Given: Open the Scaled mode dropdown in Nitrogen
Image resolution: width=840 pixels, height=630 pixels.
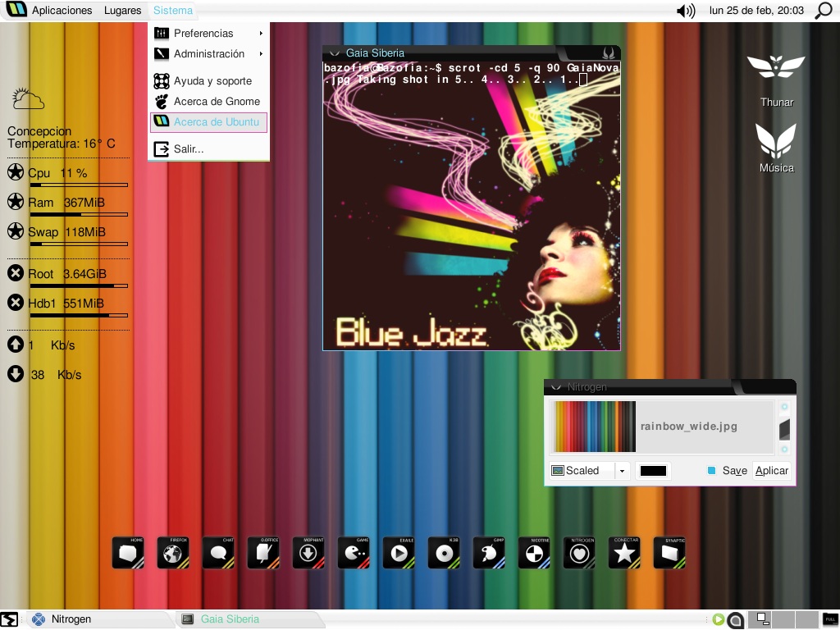Looking at the screenshot, I should coord(589,470).
